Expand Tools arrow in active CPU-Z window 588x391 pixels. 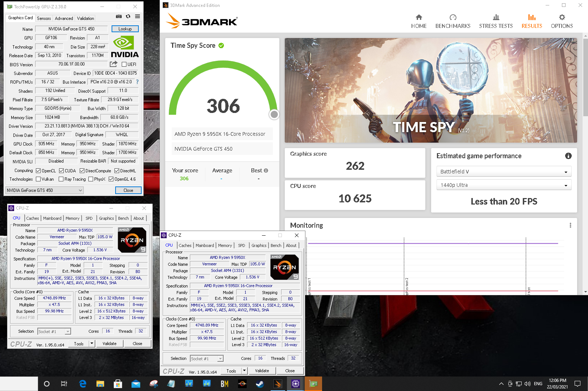tap(244, 371)
